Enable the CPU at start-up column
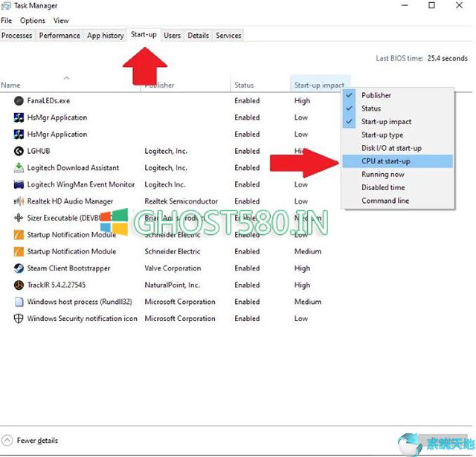Viewport: 476px width, 457px height. 398,161
